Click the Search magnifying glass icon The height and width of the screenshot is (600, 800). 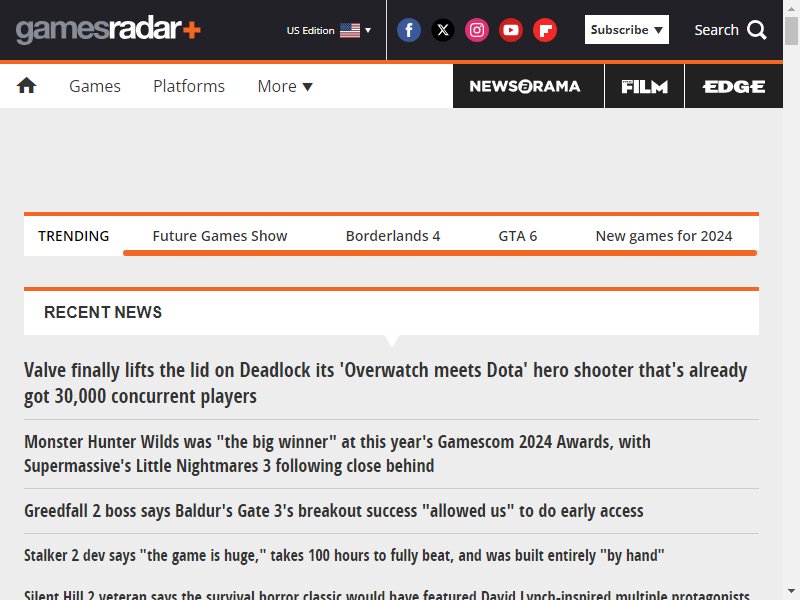click(x=757, y=30)
